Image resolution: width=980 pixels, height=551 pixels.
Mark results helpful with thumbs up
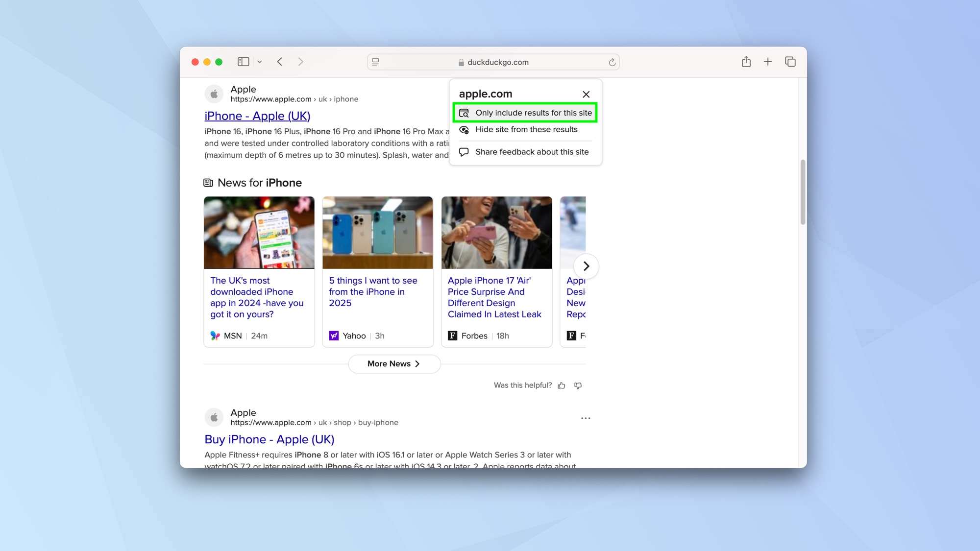tap(562, 385)
